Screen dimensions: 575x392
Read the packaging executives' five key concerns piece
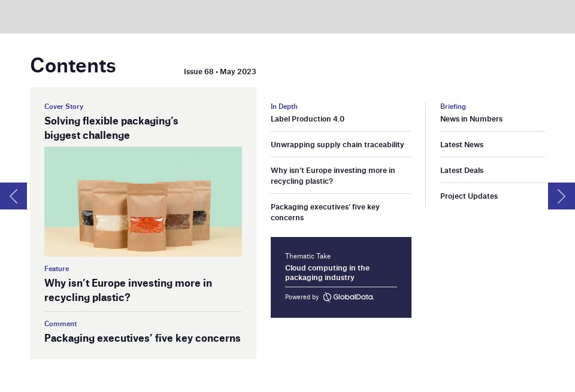coord(142,338)
